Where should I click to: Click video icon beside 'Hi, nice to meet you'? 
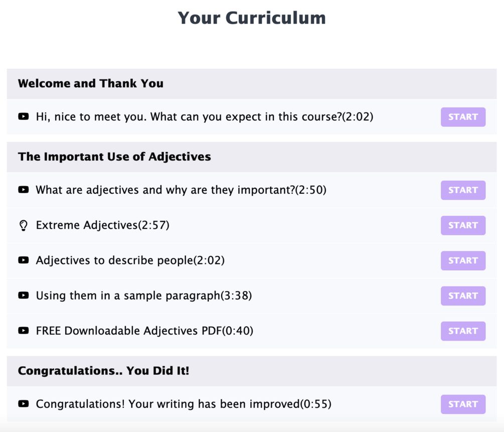click(23, 117)
